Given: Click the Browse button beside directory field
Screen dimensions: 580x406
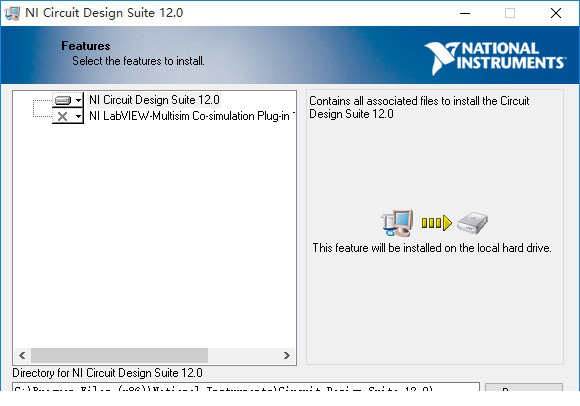Looking at the screenshot, I should click(x=524, y=388).
